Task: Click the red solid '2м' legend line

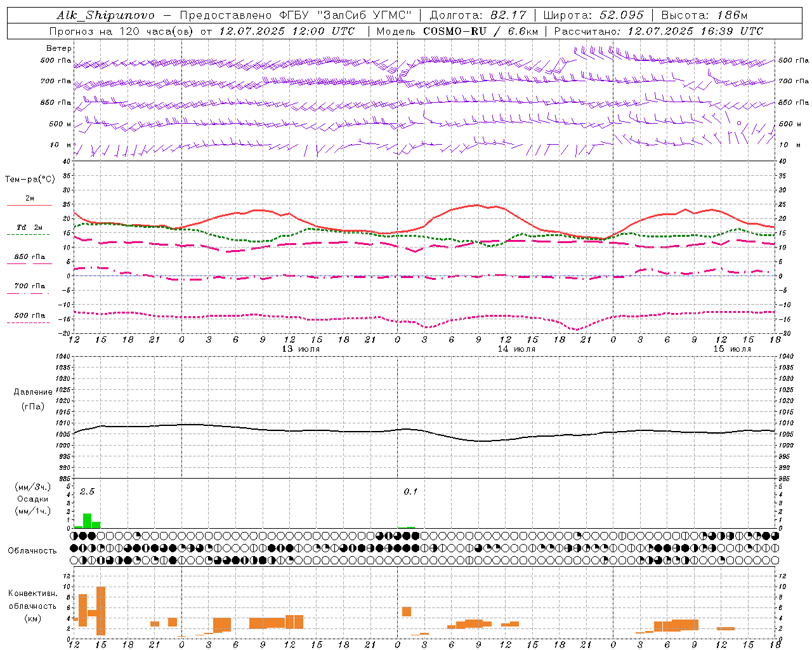Action: (29, 205)
